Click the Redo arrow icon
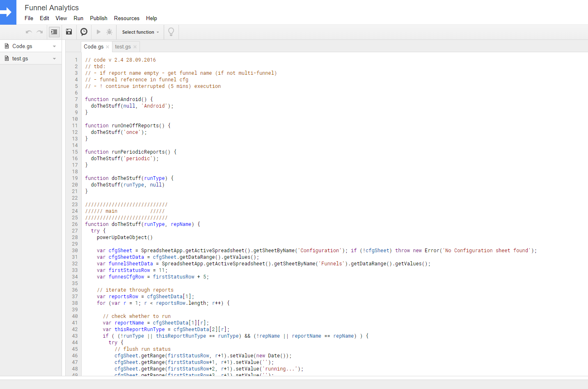The image size is (588, 389). (x=40, y=32)
